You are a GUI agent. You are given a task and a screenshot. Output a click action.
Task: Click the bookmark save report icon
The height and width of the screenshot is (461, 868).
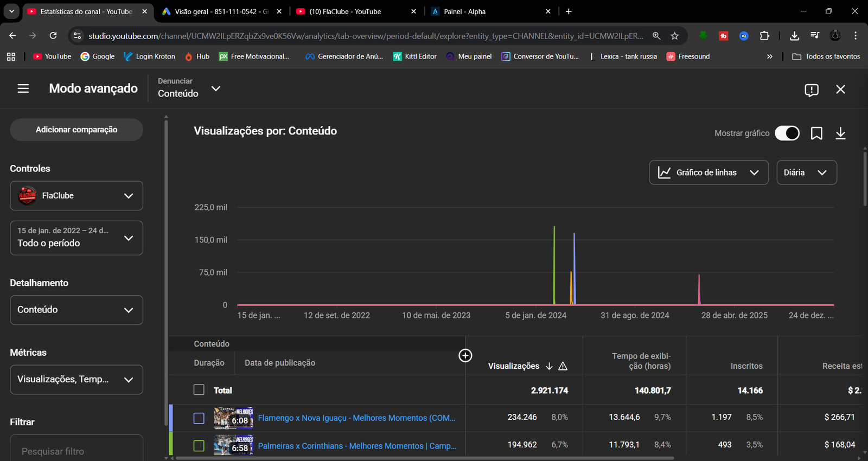tap(816, 133)
